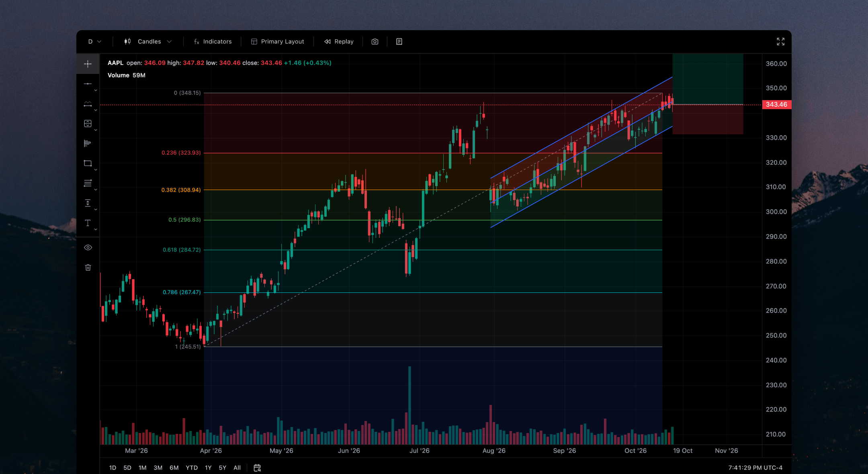Select the text annotation tool

(88, 223)
